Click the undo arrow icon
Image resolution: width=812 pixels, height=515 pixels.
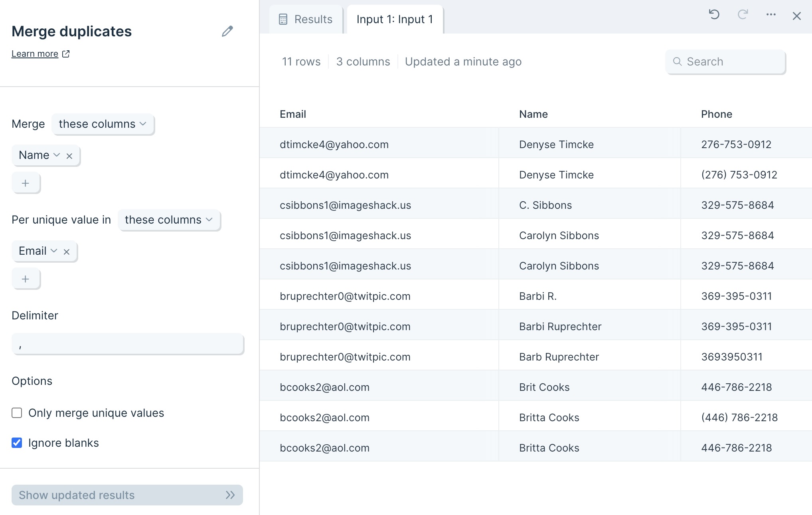[714, 15]
